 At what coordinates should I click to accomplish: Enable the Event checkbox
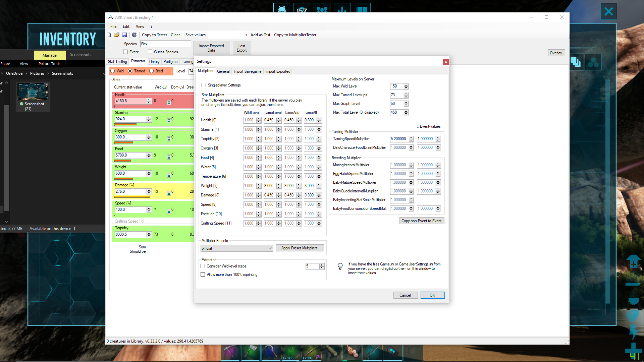(126, 52)
